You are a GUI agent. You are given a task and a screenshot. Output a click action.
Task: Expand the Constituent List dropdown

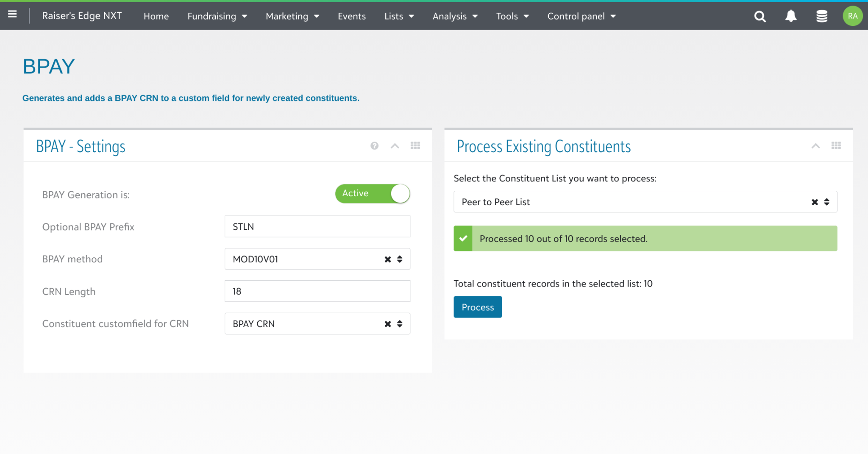[826, 202]
